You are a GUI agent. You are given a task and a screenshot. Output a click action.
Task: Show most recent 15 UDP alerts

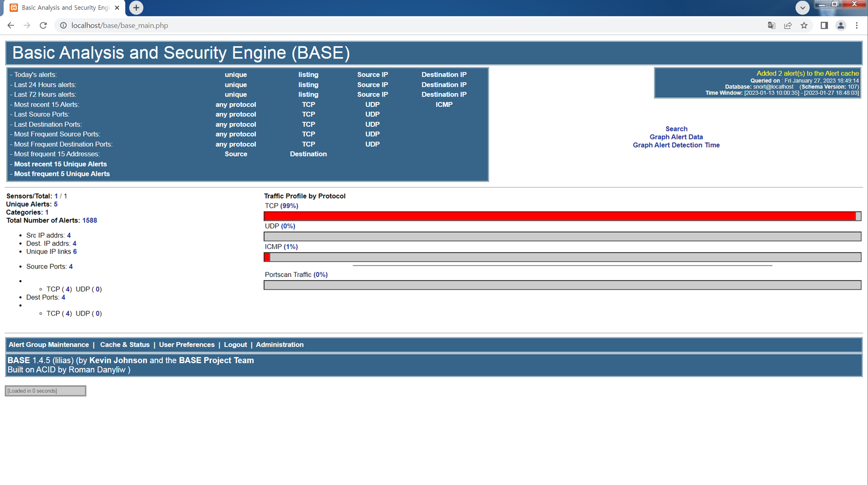[372, 105]
